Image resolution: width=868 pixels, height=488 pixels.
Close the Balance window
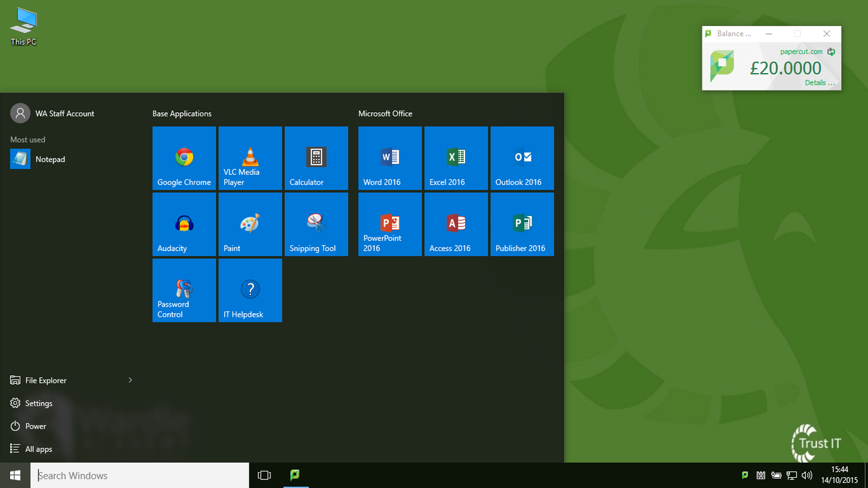[x=827, y=34]
